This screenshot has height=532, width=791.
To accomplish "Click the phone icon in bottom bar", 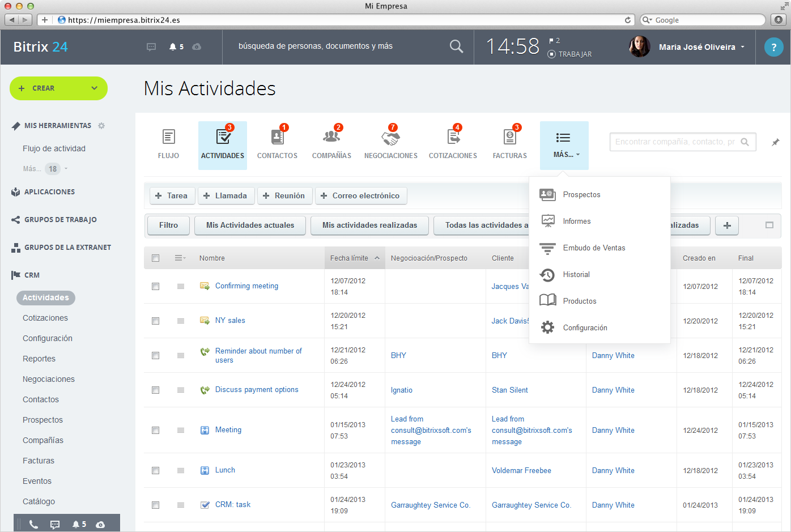I will click(33, 525).
